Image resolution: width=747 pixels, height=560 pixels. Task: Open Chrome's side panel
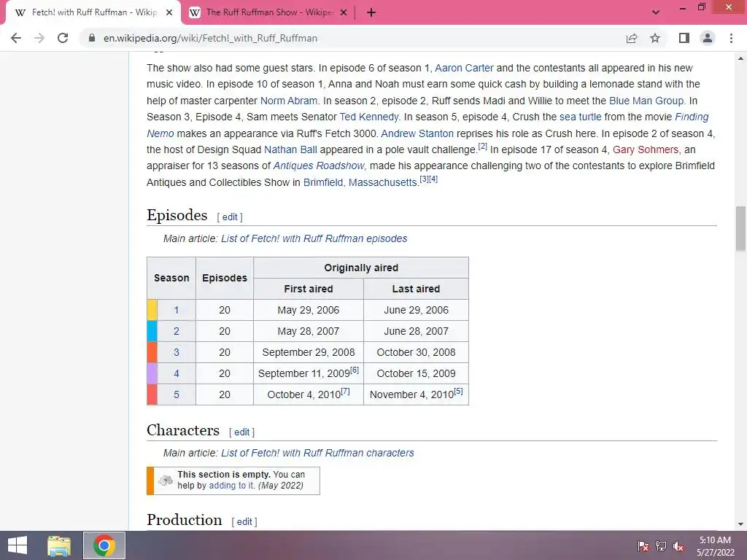tap(684, 38)
